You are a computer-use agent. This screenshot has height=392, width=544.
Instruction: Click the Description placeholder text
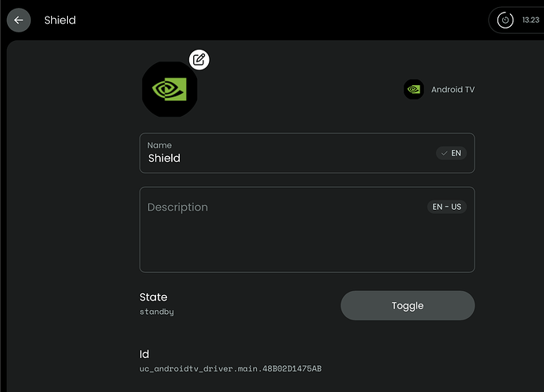177,207
